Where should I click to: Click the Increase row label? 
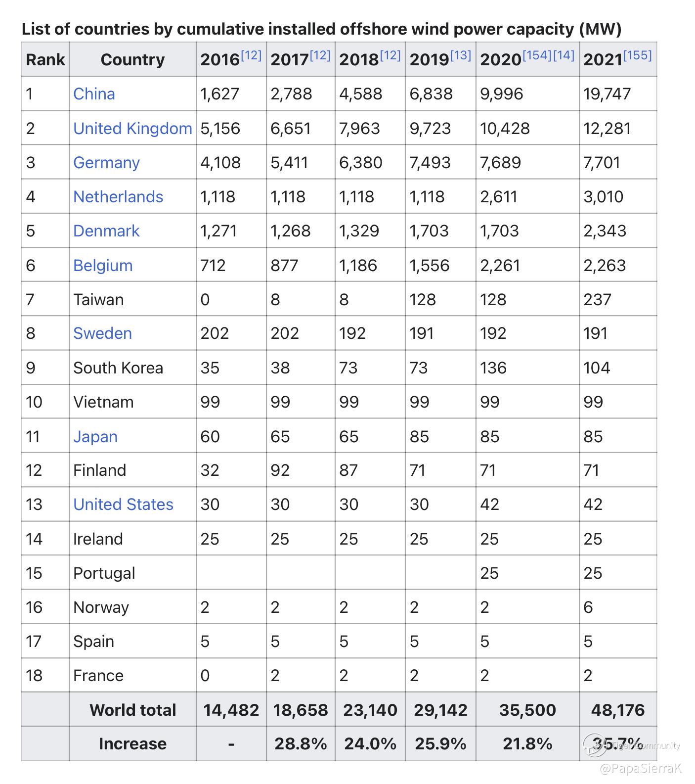132,744
